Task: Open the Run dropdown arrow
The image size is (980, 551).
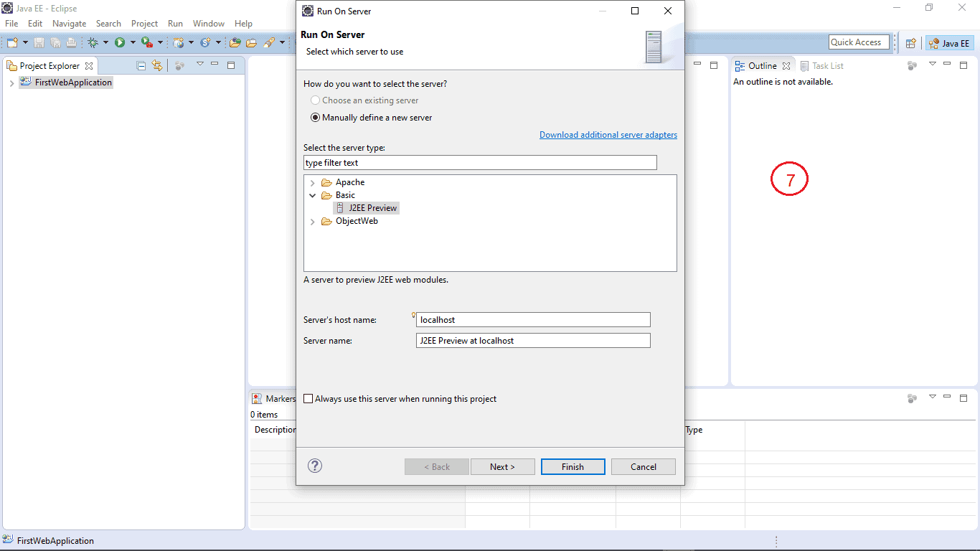Action: [x=133, y=43]
